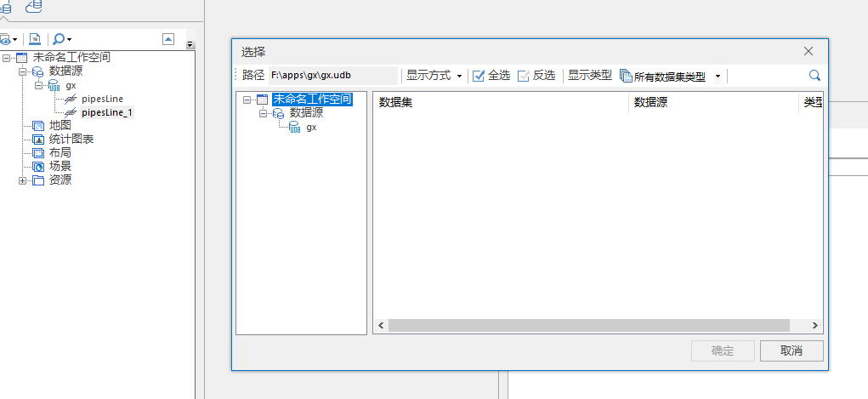Select the pipesLine_1 dataset
This screenshot has width=868, height=399.
(x=107, y=112)
